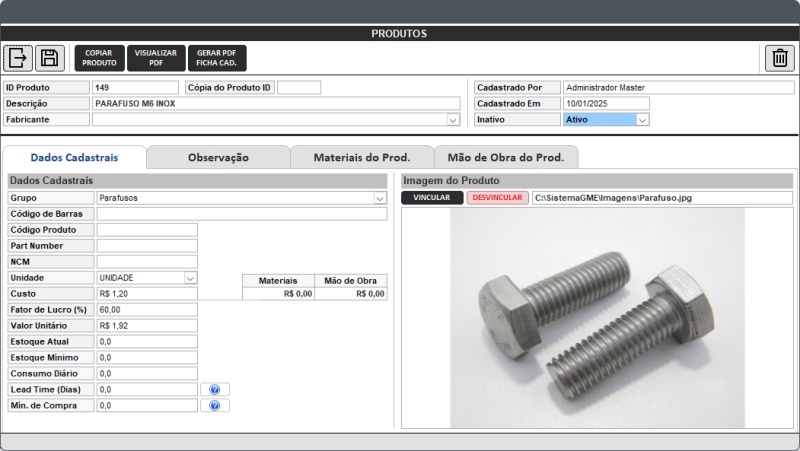Open the Materiais do Prod. tab
Image resolution: width=800 pixels, height=451 pixels.
point(362,157)
